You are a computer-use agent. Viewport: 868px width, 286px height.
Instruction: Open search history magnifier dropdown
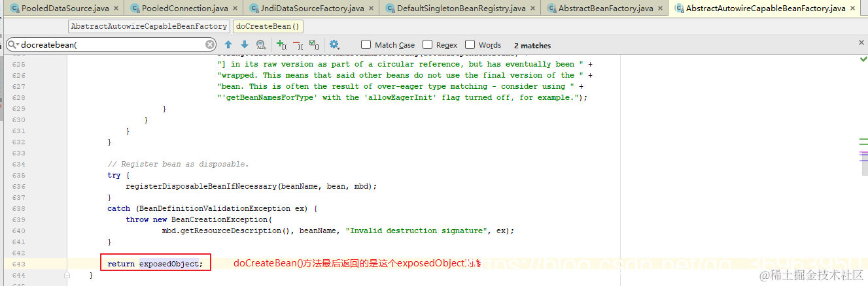click(13, 45)
